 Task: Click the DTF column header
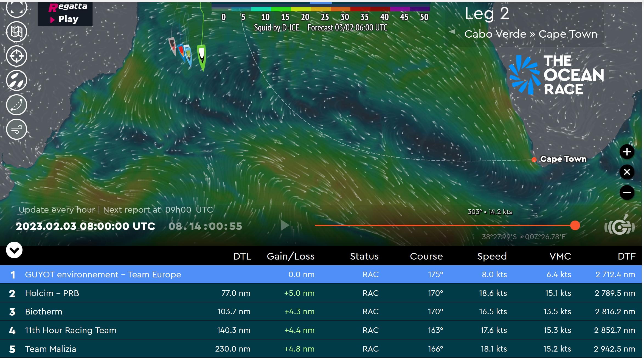(626, 256)
